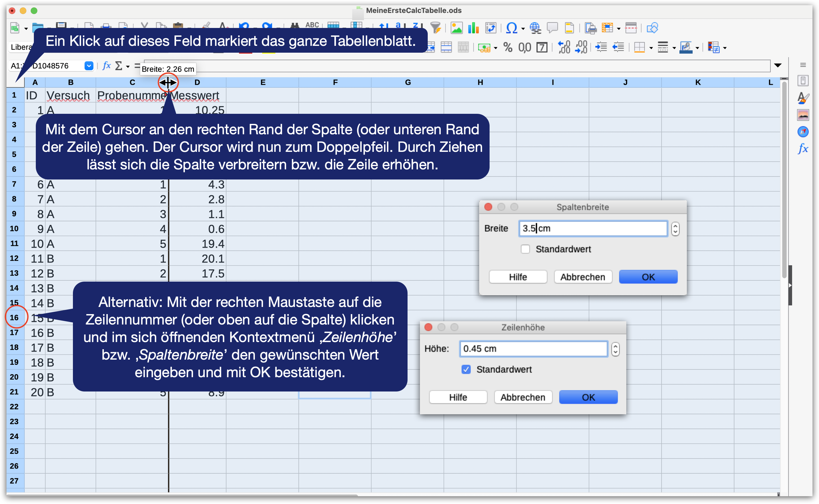819x504 pixels.
Task: Expand the borders dropdown arrow
Action: 651,48
